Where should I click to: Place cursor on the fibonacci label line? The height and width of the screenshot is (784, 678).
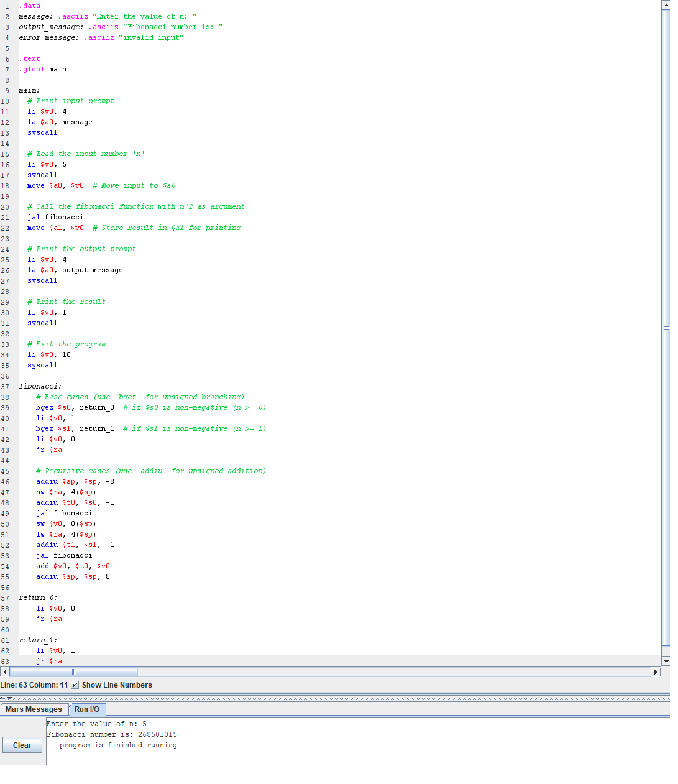coord(39,386)
